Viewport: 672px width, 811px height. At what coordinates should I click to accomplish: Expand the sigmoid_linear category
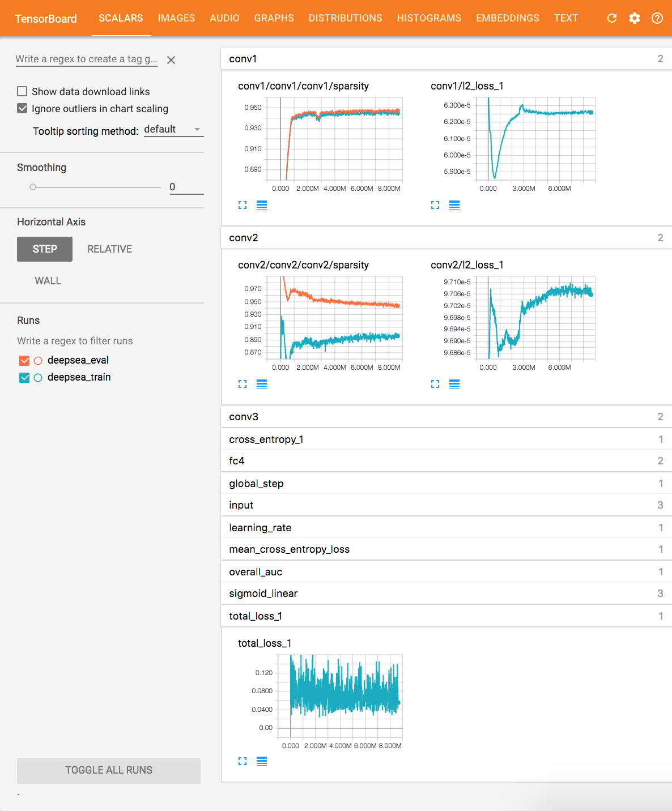point(446,594)
